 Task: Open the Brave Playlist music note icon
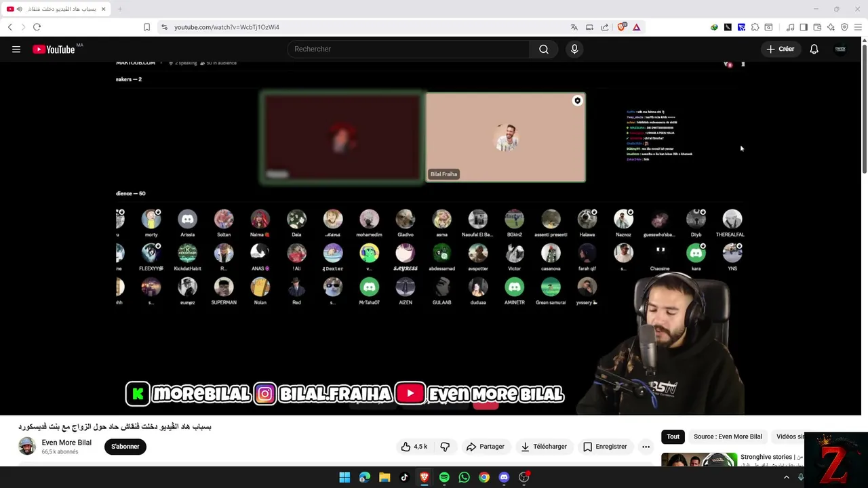(x=790, y=27)
